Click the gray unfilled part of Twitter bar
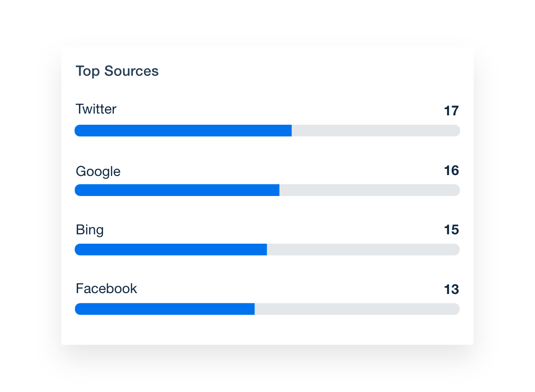 tap(375, 131)
